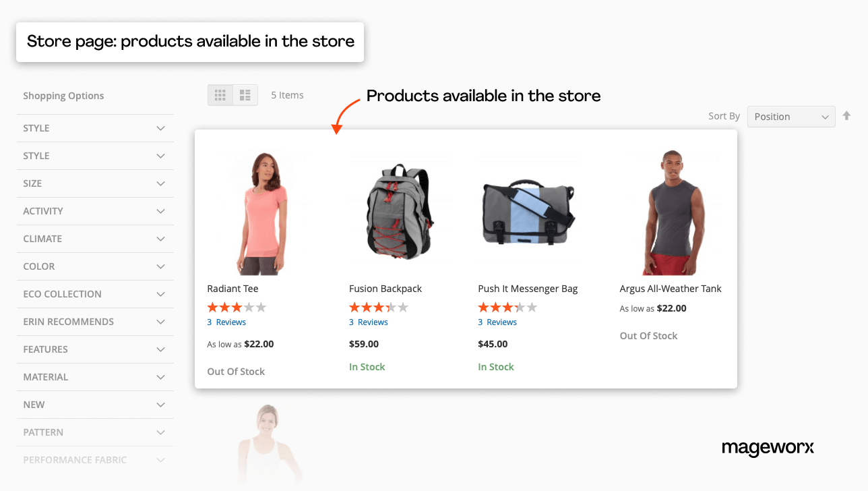Viewport: 868px width, 491px height.
Task: Click the Push It Messenger Bag image
Action: coord(528,212)
